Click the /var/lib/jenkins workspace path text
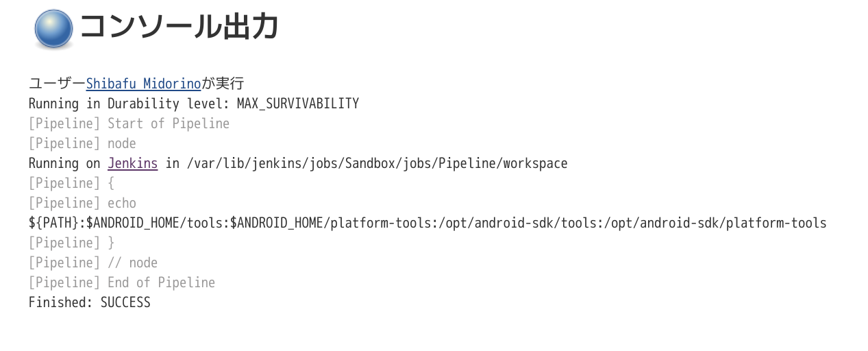Viewport: 868px width, 351px height. (376, 163)
